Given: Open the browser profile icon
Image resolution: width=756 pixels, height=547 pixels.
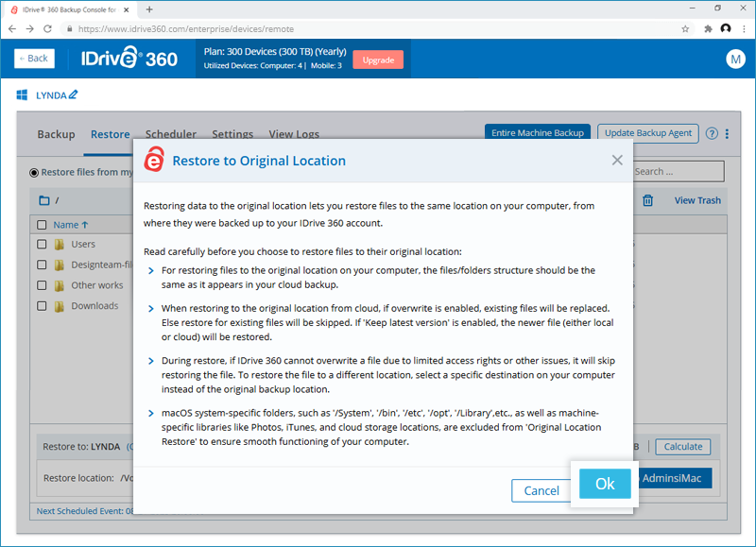Looking at the screenshot, I should click(726, 28).
